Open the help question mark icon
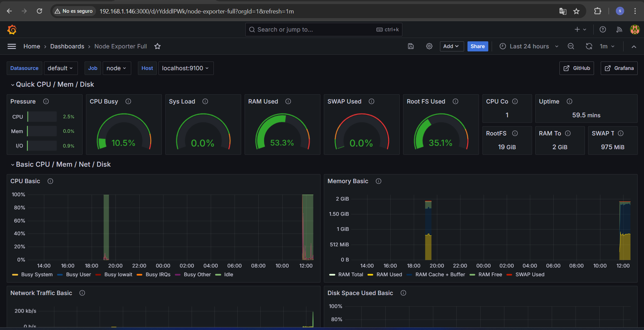 pos(603,30)
